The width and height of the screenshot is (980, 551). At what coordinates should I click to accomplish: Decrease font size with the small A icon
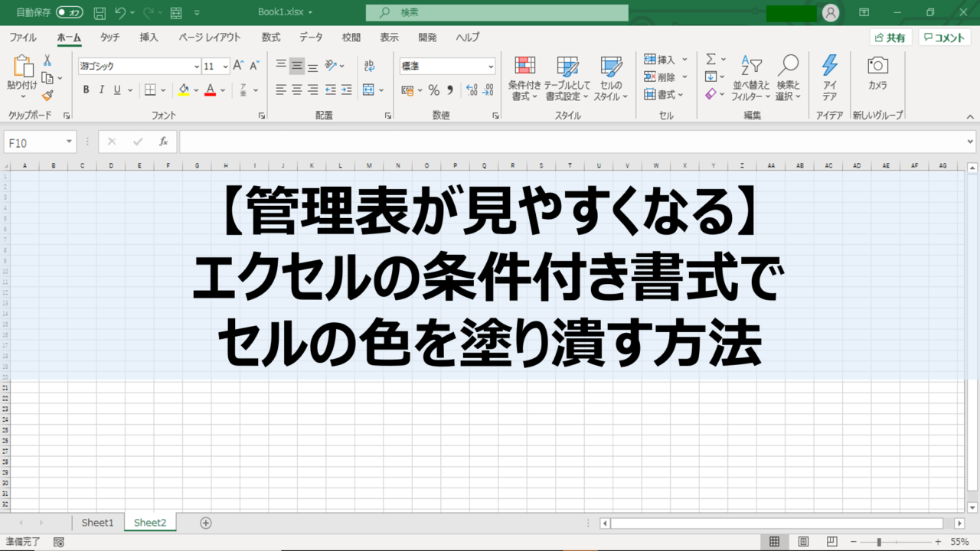click(253, 66)
